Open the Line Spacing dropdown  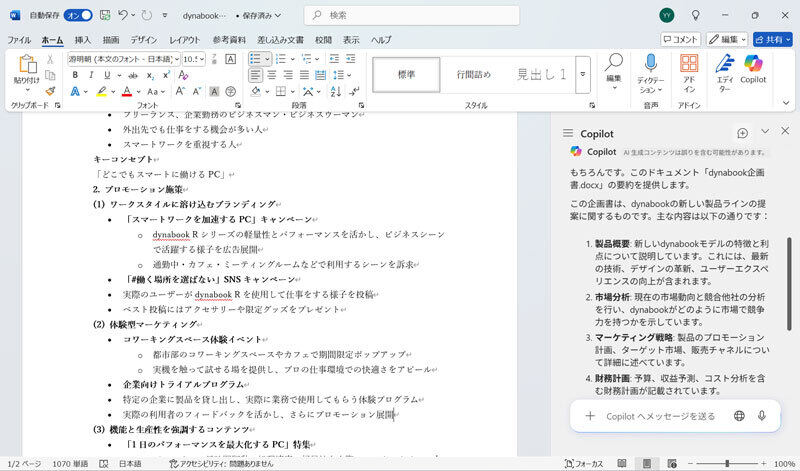342,76
